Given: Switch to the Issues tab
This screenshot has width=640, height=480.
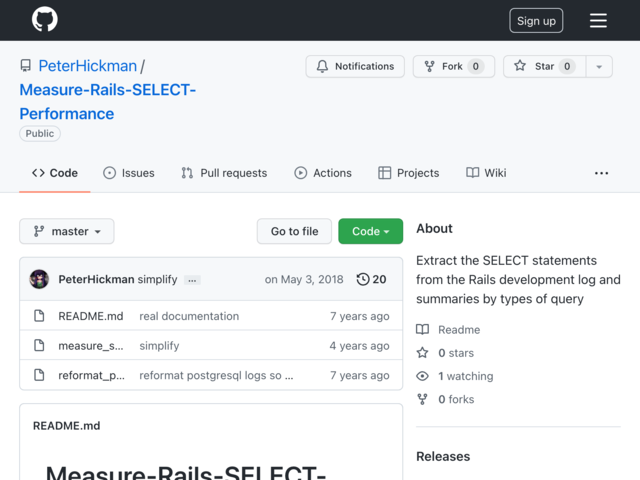Looking at the screenshot, I should (129, 173).
